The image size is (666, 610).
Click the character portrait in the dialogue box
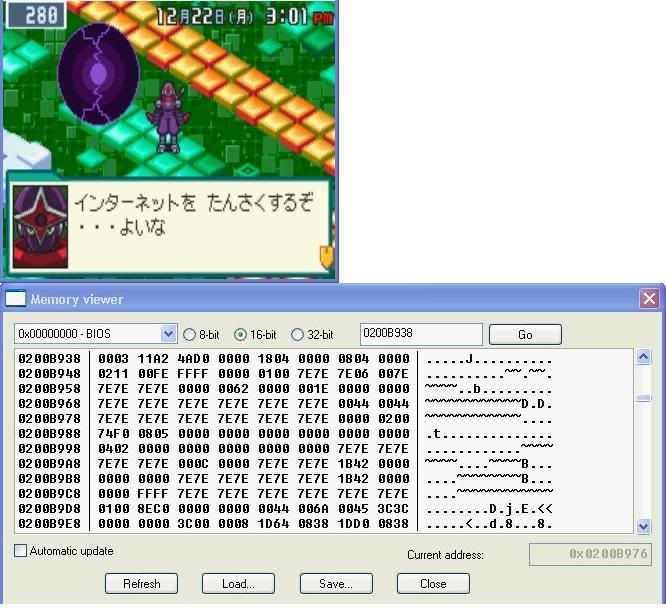point(39,219)
